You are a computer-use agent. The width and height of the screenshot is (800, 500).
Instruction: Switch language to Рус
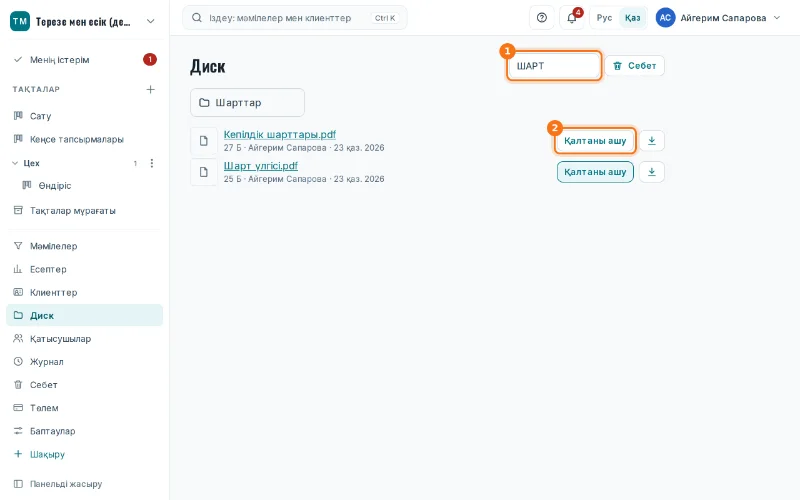[x=604, y=18]
